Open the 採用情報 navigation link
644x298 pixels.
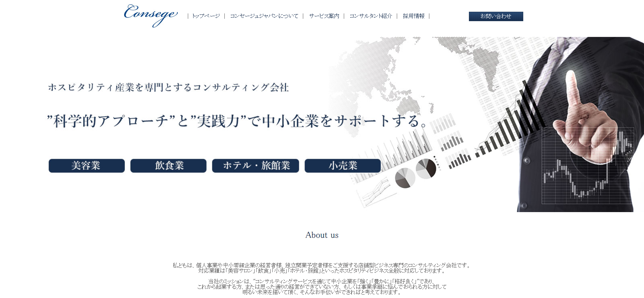click(414, 16)
